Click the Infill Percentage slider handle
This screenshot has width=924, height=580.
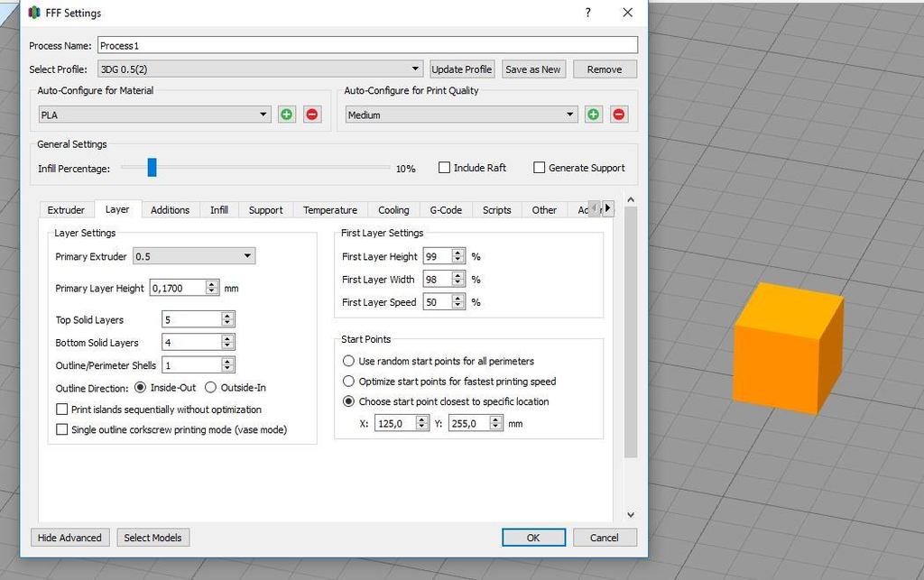coord(152,167)
